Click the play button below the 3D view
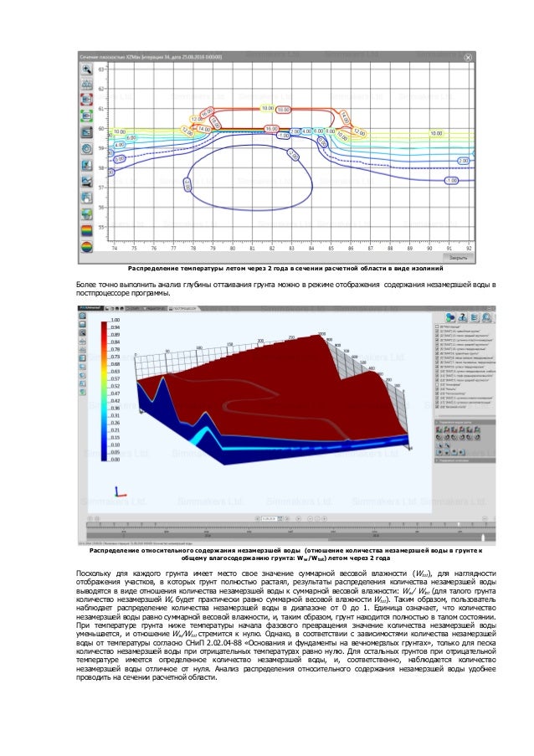The image size is (534, 756). point(299,518)
